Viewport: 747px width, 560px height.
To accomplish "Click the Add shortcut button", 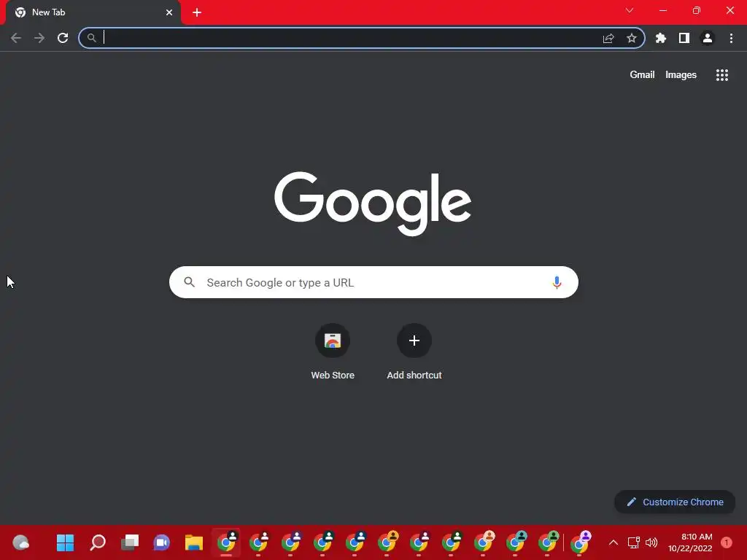I will [414, 352].
